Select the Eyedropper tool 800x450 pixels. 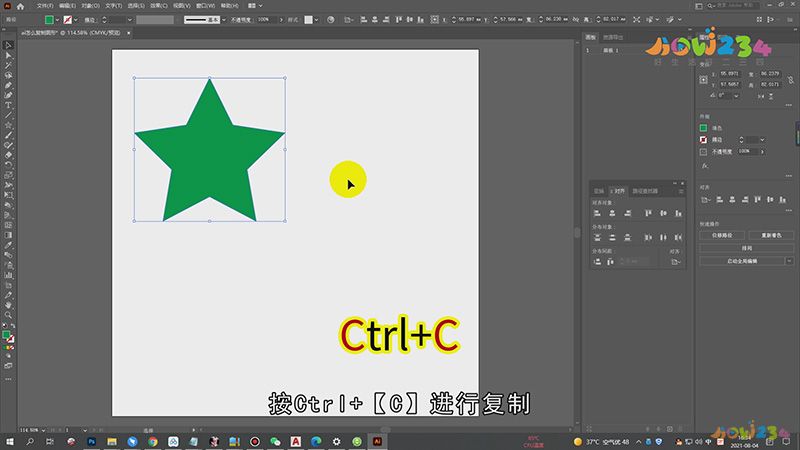[8, 245]
